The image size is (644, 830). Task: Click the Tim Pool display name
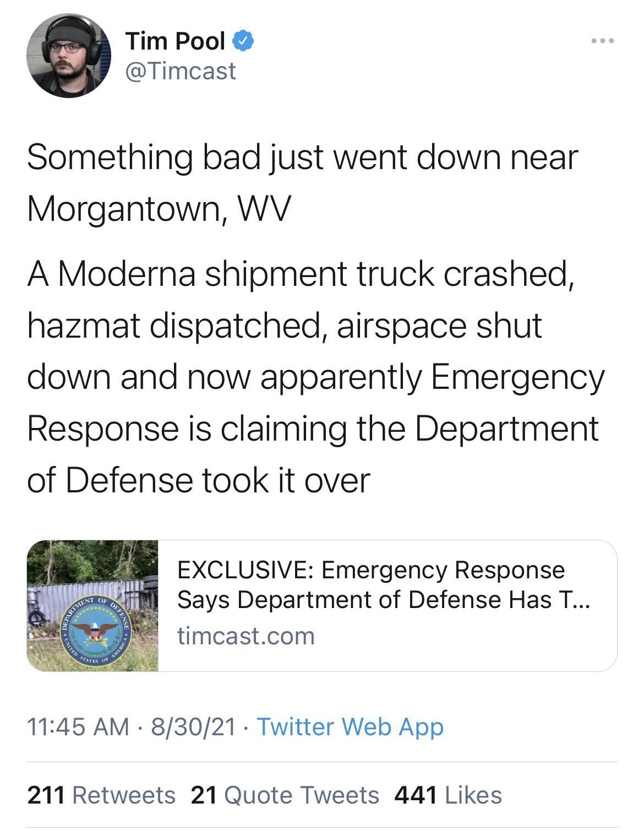click(176, 41)
